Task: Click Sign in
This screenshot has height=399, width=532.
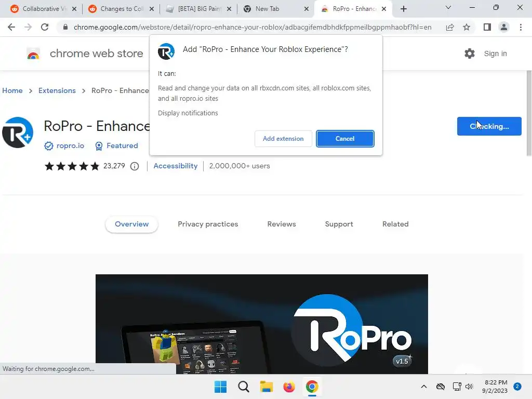Action: pos(495,54)
